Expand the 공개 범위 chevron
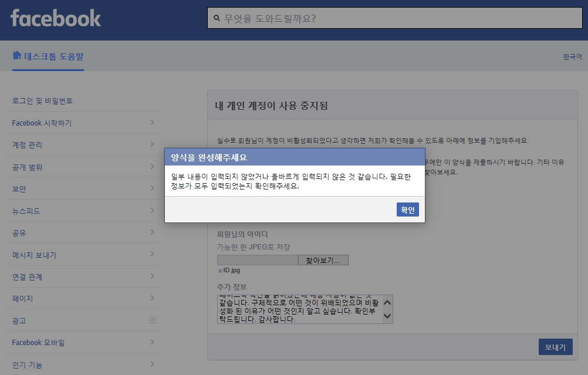The image size is (588, 375). tap(152, 166)
